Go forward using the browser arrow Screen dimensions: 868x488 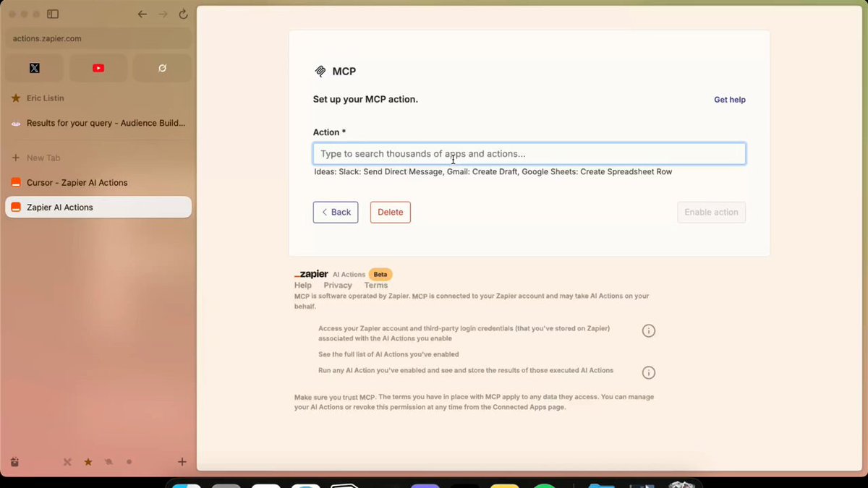pyautogui.click(x=163, y=14)
